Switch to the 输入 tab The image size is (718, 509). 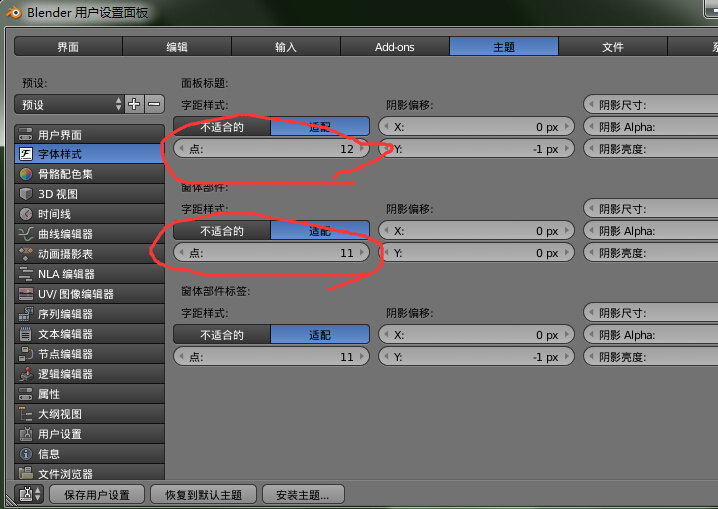click(286, 47)
